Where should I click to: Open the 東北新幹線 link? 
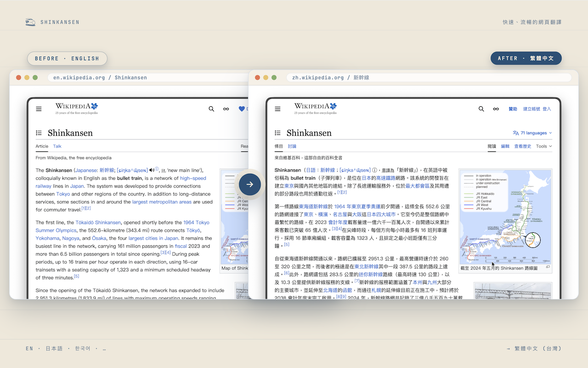pos(366,266)
